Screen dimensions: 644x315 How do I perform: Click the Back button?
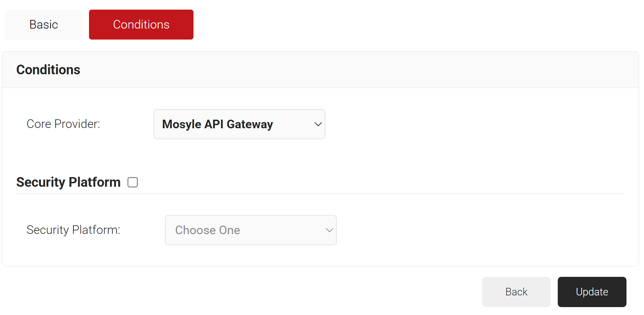point(517,292)
